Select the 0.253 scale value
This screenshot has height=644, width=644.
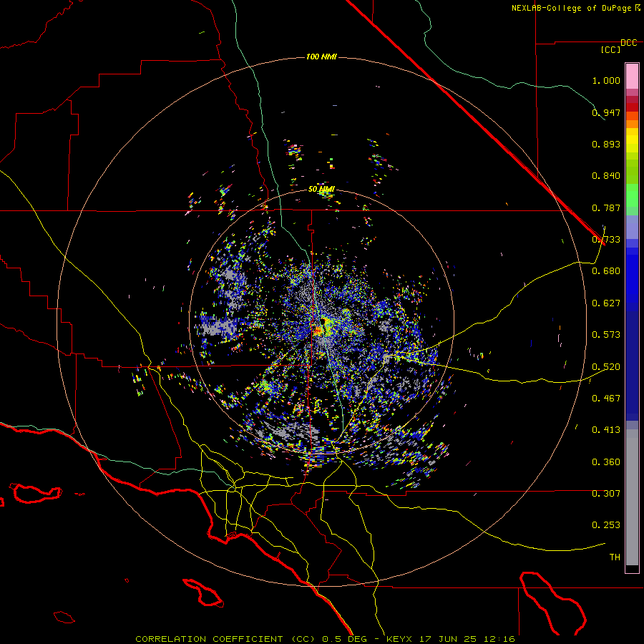point(606,525)
